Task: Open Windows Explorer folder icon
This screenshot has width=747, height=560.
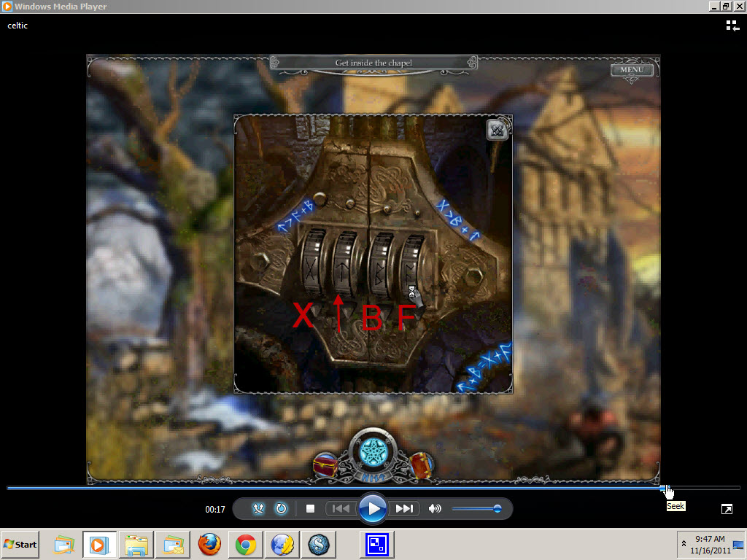Action: (x=136, y=545)
